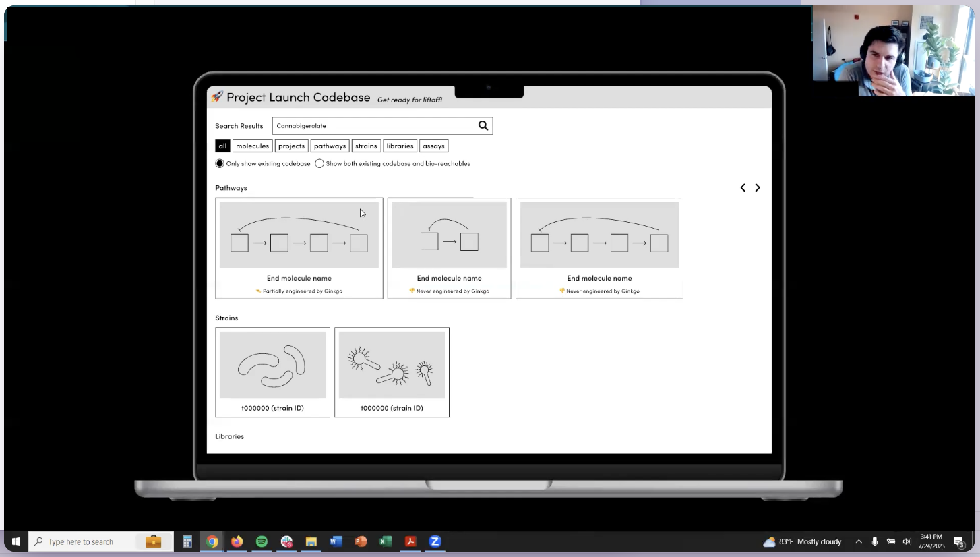Click the briefcase icon in search box
The height and width of the screenshot is (557, 980).
point(154,541)
